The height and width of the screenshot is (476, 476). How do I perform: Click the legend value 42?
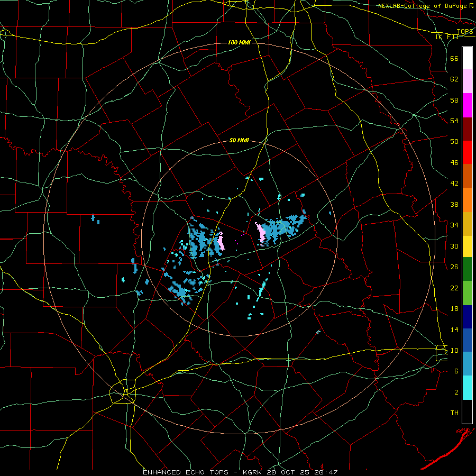(x=454, y=184)
